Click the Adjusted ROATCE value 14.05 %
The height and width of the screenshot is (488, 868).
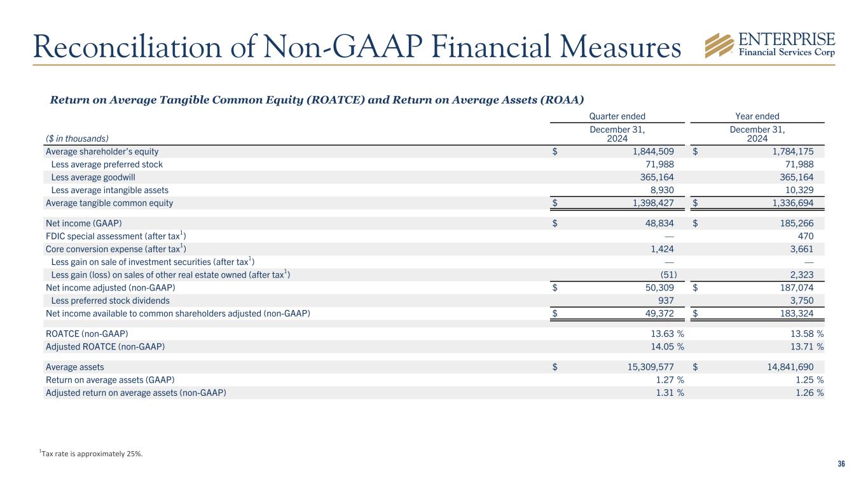(x=663, y=346)
